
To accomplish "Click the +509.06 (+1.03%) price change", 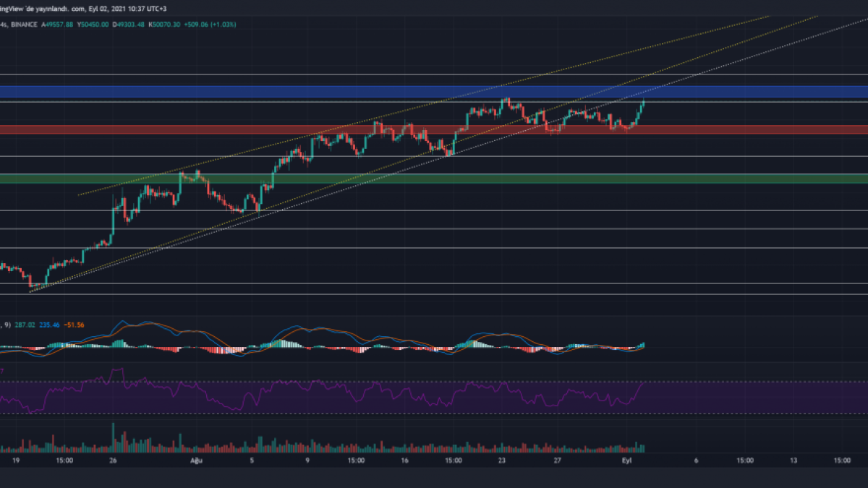I will pyautogui.click(x=213, y=24).
